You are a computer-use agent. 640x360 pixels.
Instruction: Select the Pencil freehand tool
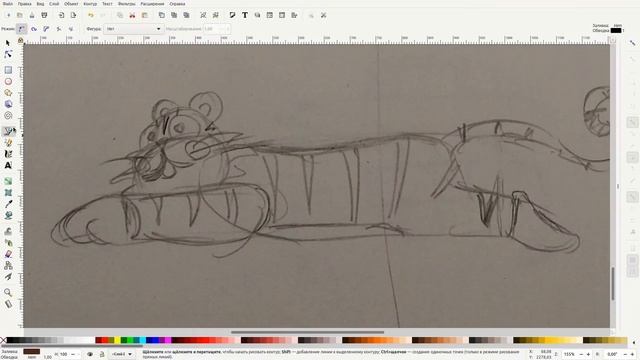click(x=8, y=143)
